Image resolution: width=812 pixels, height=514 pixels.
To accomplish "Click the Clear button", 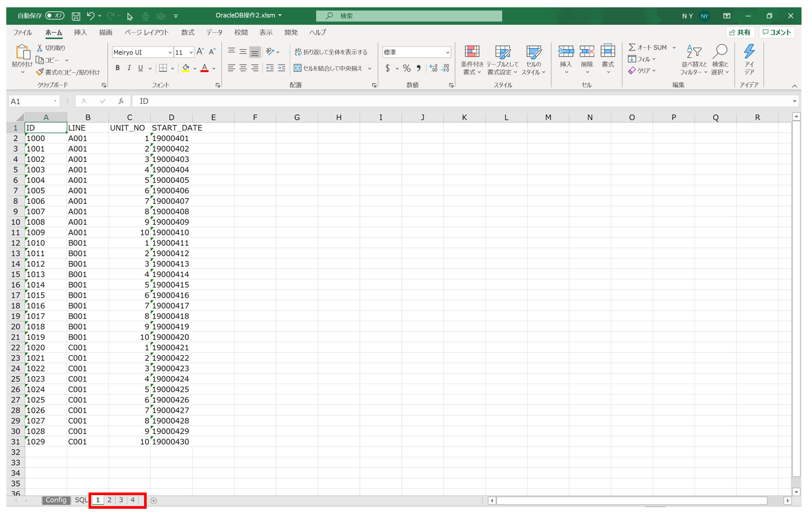I will 642,71.
